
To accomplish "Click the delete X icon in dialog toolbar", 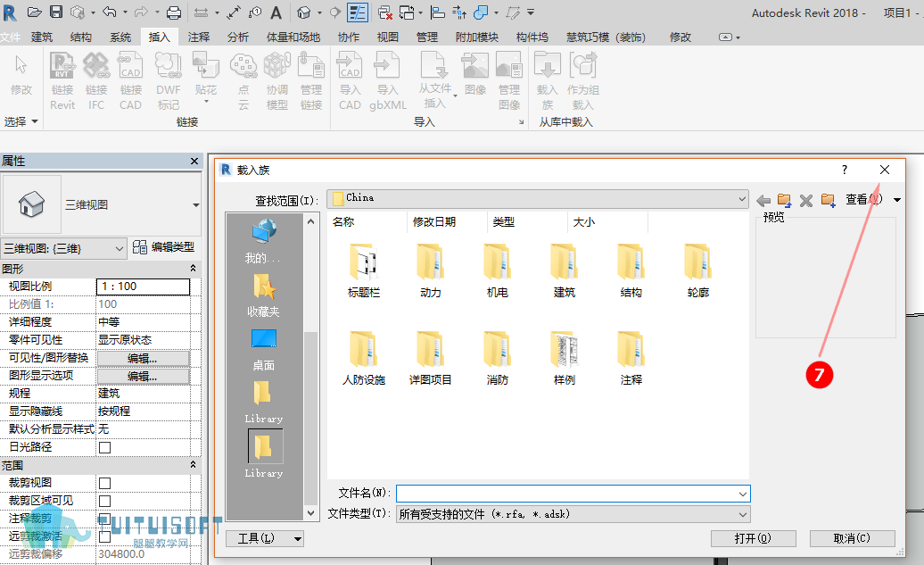I will pos(806,201).
